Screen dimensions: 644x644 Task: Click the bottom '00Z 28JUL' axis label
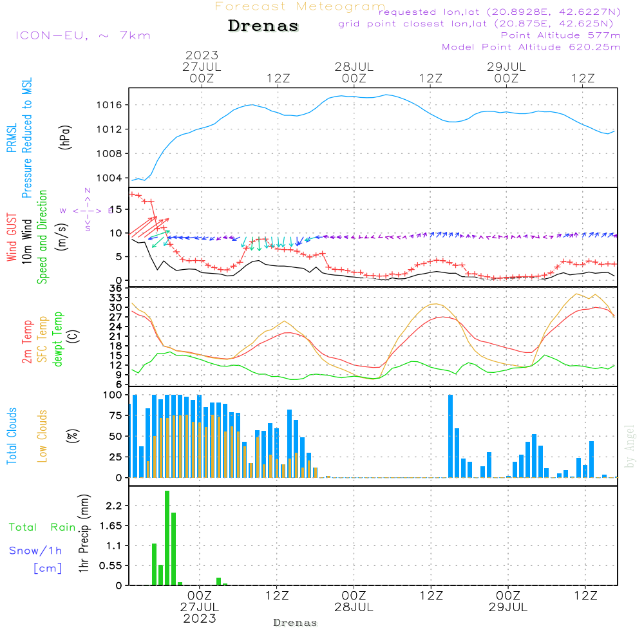coord(354,601)
